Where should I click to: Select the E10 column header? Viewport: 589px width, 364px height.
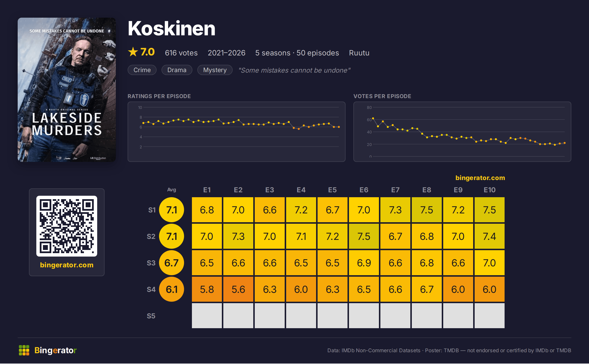coord(490,190)
